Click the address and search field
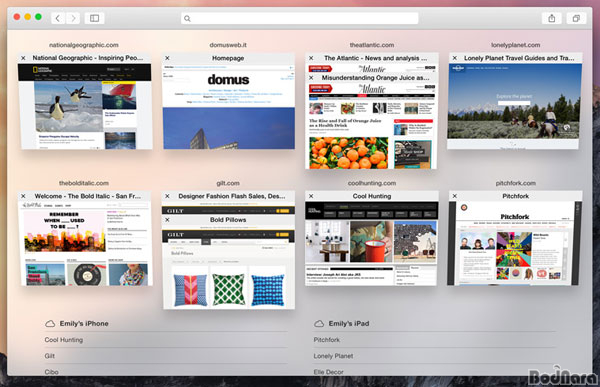This screenshot has height=387, width=600. coord(300,18)
